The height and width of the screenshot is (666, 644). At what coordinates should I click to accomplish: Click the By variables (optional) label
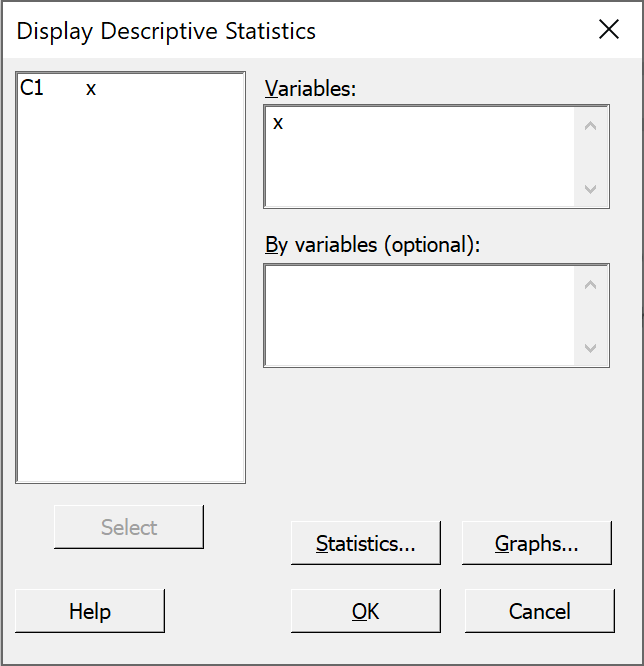[372, 245]
